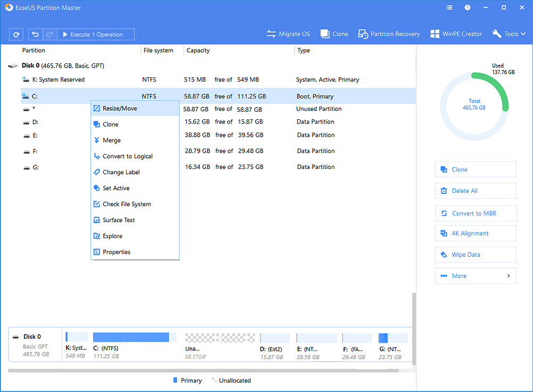Click the refresh icon in the toolbar

(17, 35)
